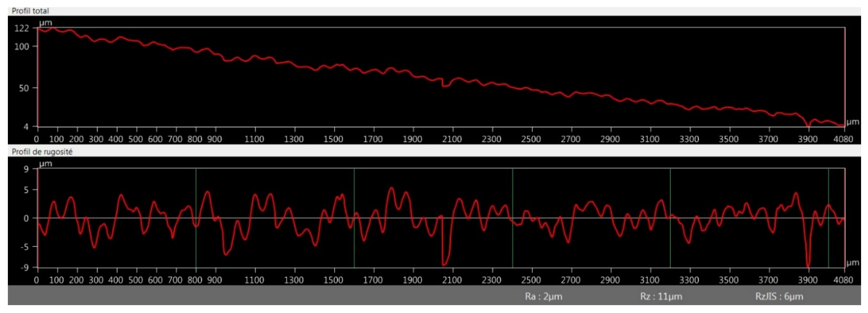Click the step drop in total profile curve
868x313 pixels.
coord(442,83)
